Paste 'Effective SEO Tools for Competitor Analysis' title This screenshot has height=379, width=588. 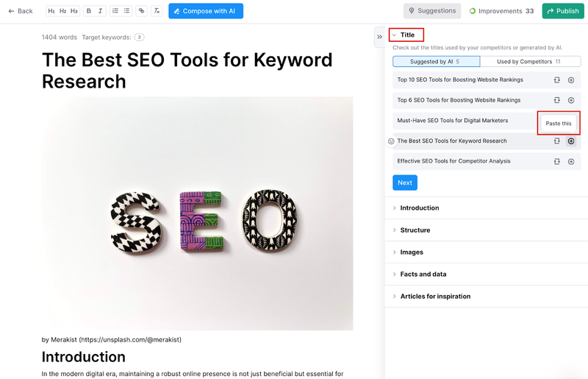571,161
